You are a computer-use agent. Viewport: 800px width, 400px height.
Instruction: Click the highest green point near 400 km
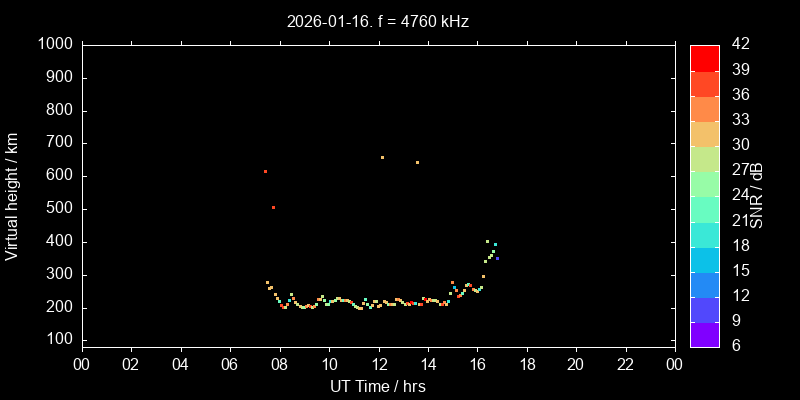[x=487, y=241]
